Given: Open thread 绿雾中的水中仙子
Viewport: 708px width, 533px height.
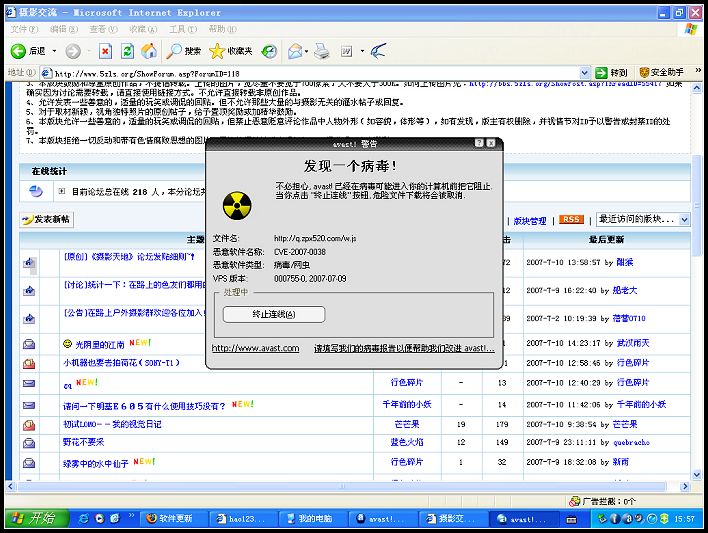Looking at the screenshot, I should pos(96,463).
